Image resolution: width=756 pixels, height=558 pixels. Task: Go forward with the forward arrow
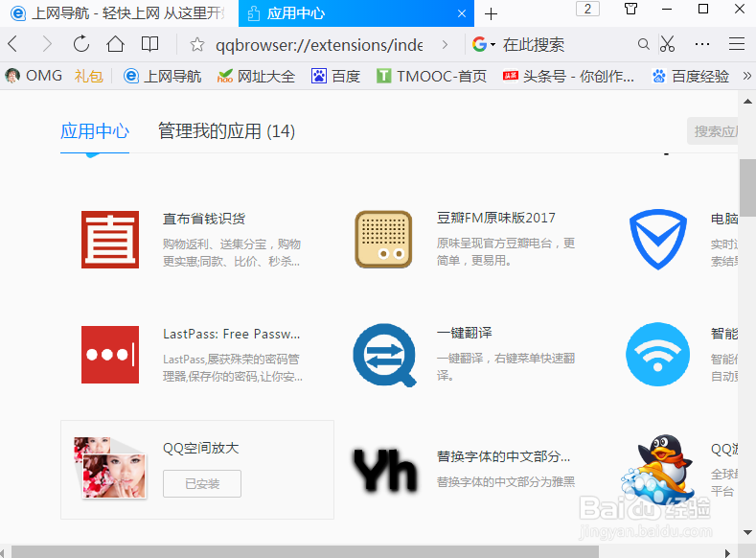(x=46, y=44)
